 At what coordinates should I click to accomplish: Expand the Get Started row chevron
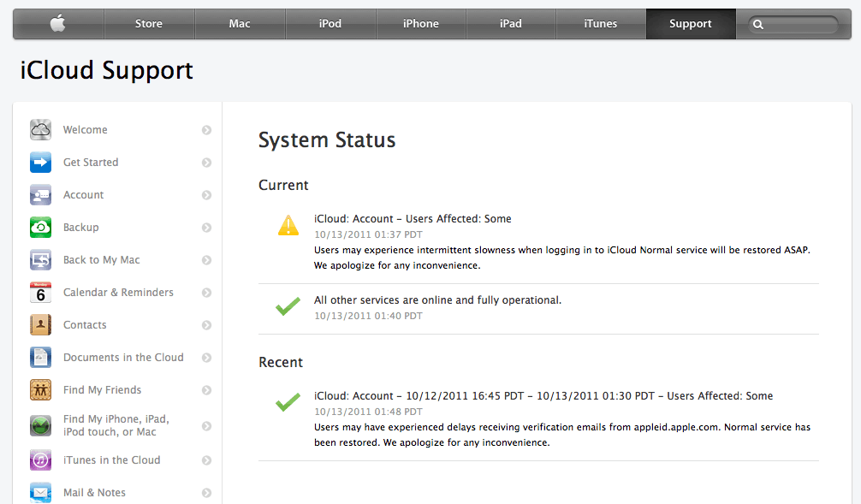206,163
